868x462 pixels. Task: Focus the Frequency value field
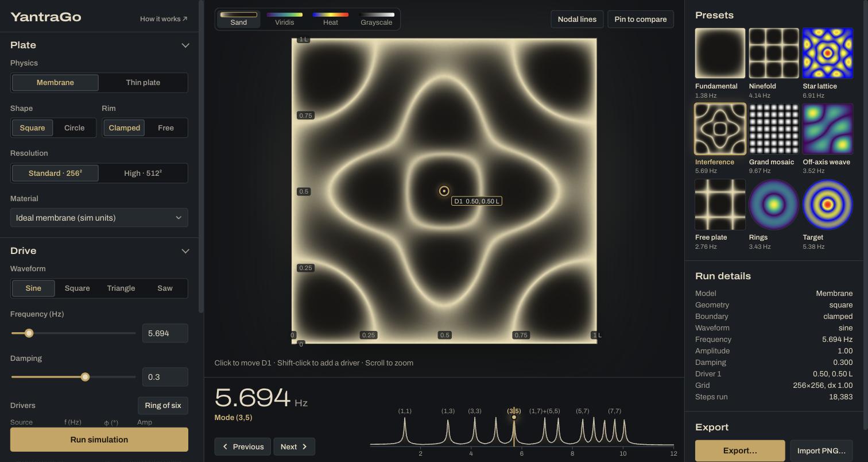click(x=165, y=333)
